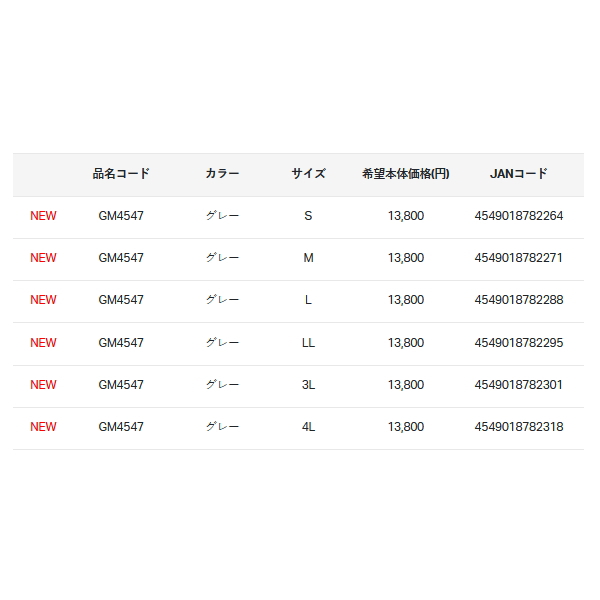
Task: Click the NEW label in size 4L row
Action: [43, 427]
